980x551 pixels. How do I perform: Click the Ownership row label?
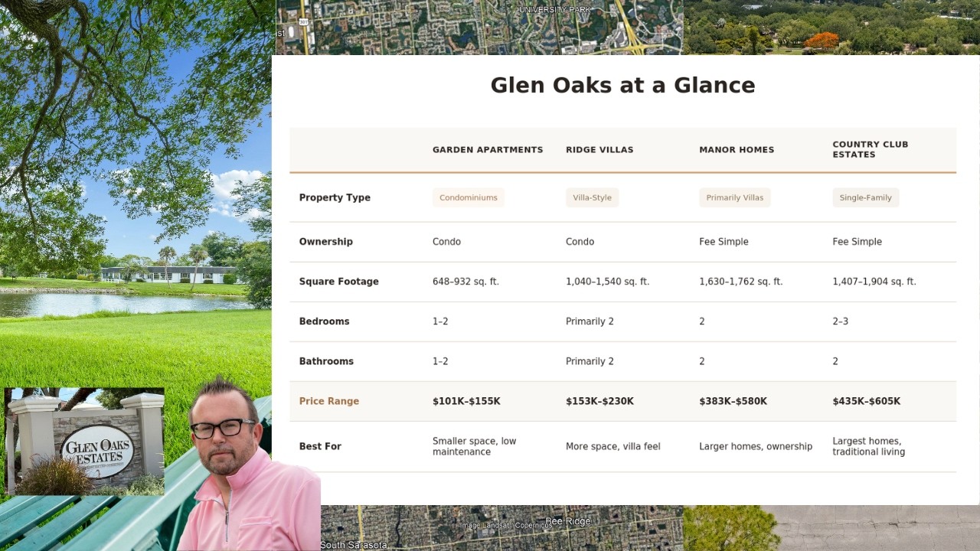(326, 242)
